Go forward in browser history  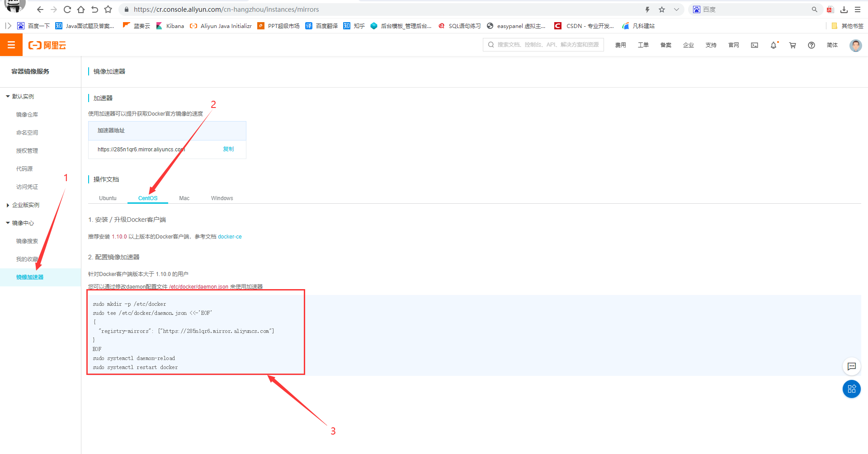[x=54, y=9]
